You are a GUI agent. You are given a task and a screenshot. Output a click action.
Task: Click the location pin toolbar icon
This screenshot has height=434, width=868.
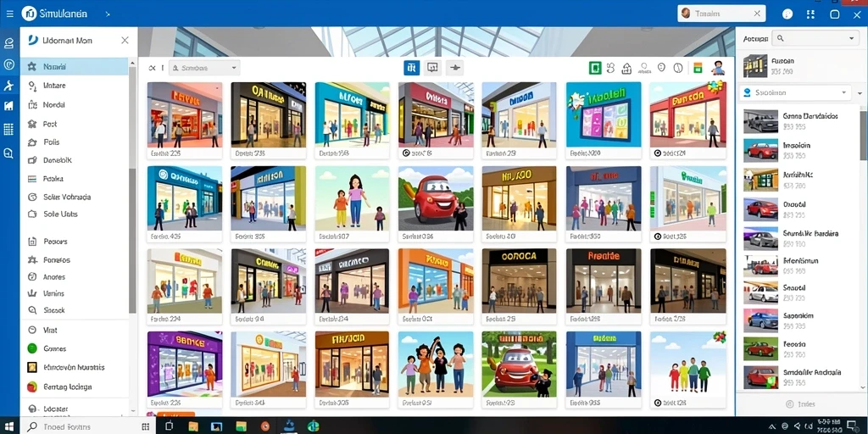tap(661, 68)
